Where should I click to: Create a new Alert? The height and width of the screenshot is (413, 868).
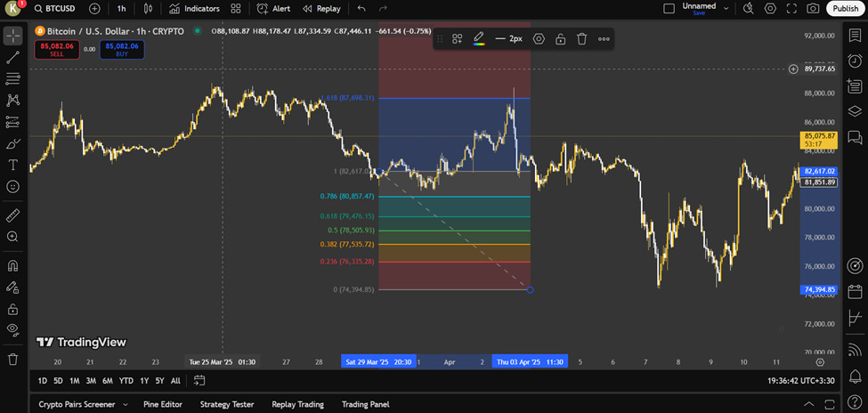pyautogui.click(x=273, y=9)
